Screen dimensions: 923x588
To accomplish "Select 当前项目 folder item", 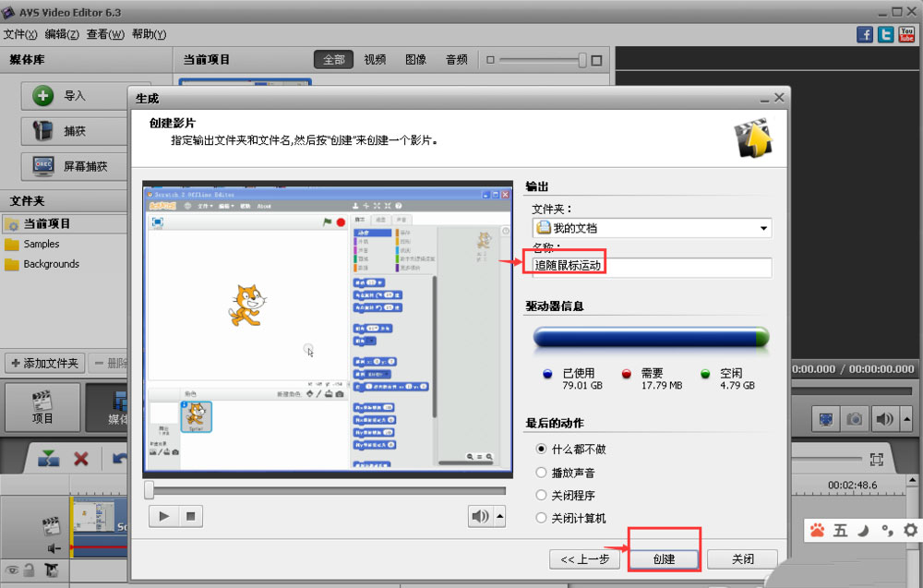I will 64,223.
